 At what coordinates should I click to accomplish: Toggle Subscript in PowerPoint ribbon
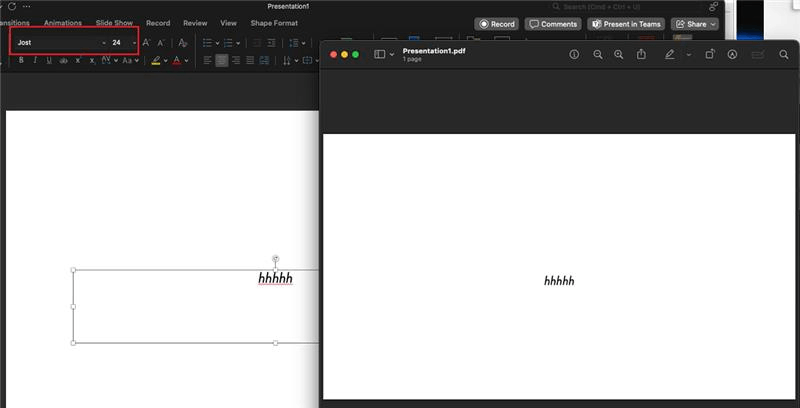click(92, 61)
